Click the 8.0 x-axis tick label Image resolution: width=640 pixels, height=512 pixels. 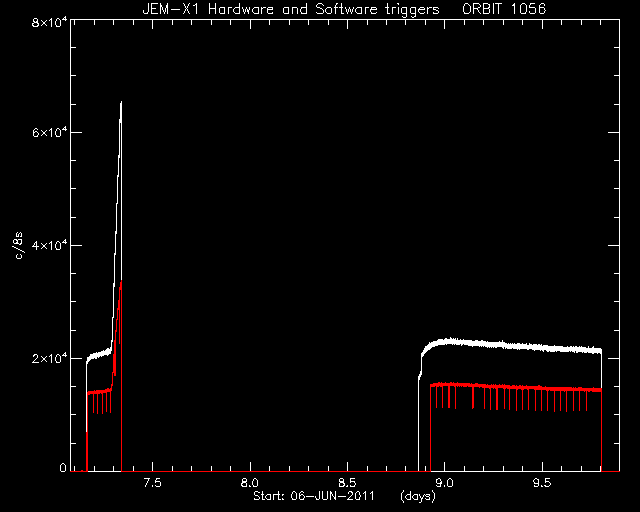(x=250, y=483)
